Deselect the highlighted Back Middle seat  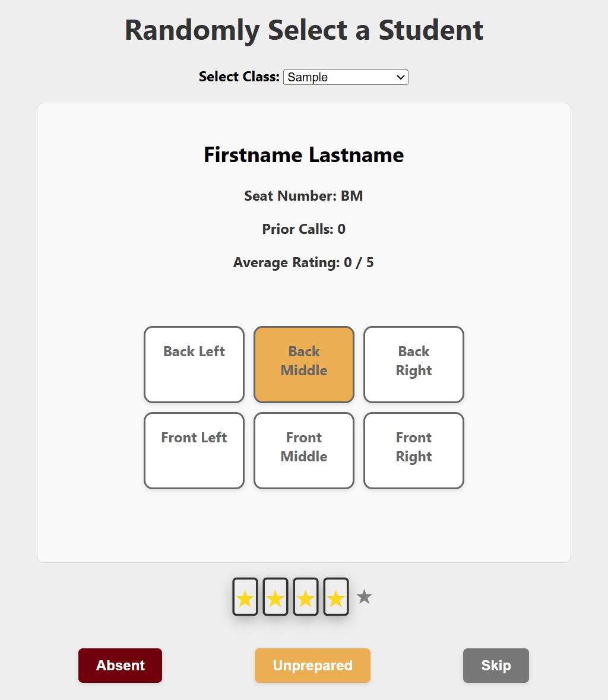pos(303,364)
